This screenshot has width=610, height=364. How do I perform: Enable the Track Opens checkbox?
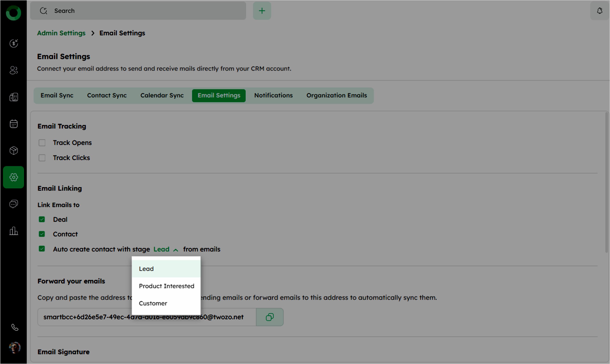42,143
